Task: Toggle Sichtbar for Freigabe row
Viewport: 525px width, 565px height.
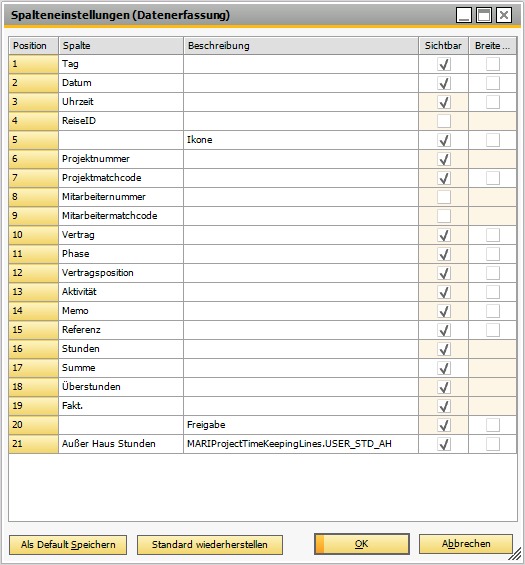Action: tap(444, 425)
